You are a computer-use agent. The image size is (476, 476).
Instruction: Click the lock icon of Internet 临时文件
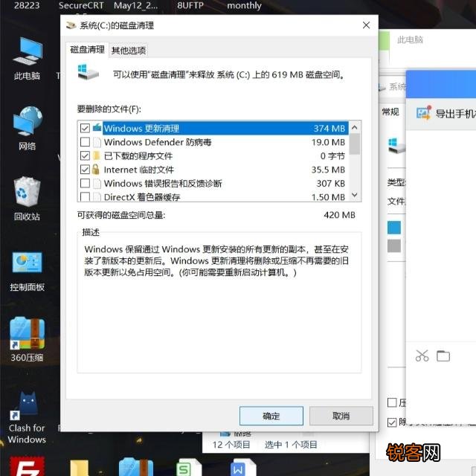[x=96, y=170]
